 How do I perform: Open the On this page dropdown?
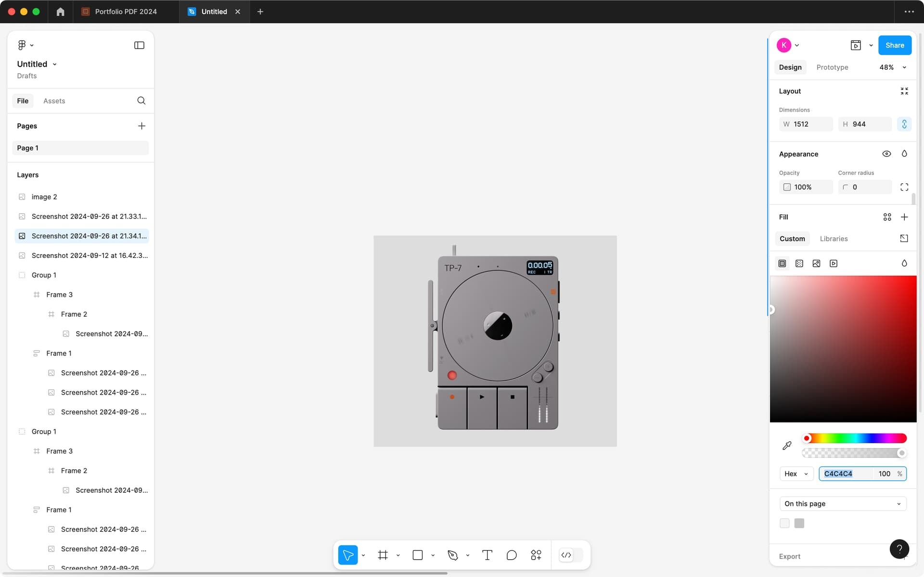pos(843,504)
